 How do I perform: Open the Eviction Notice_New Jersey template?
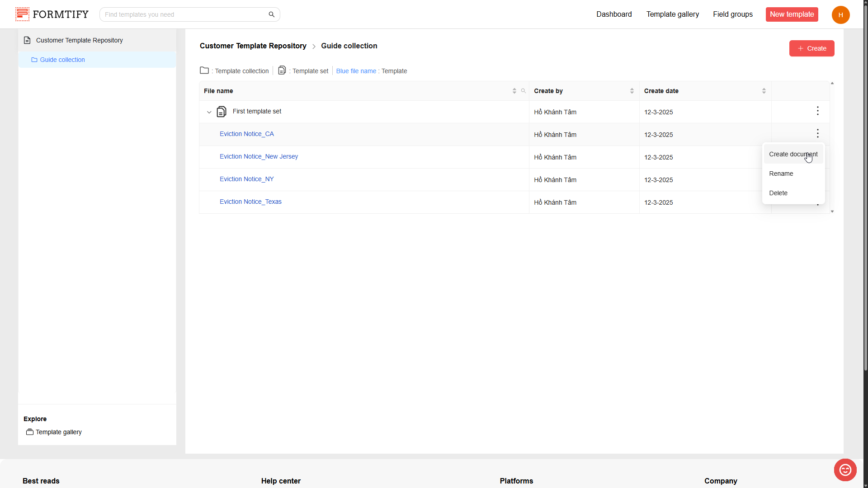click(259, 157)
